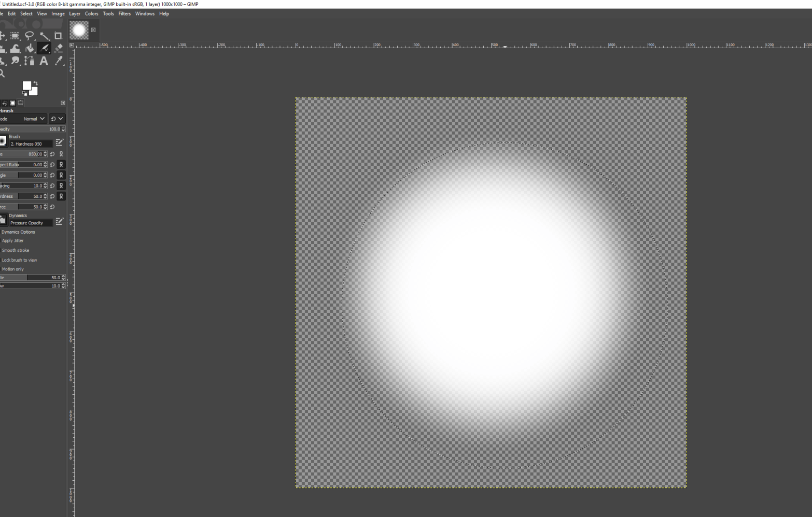Swap foreground and background colors

tap(35, 83)
